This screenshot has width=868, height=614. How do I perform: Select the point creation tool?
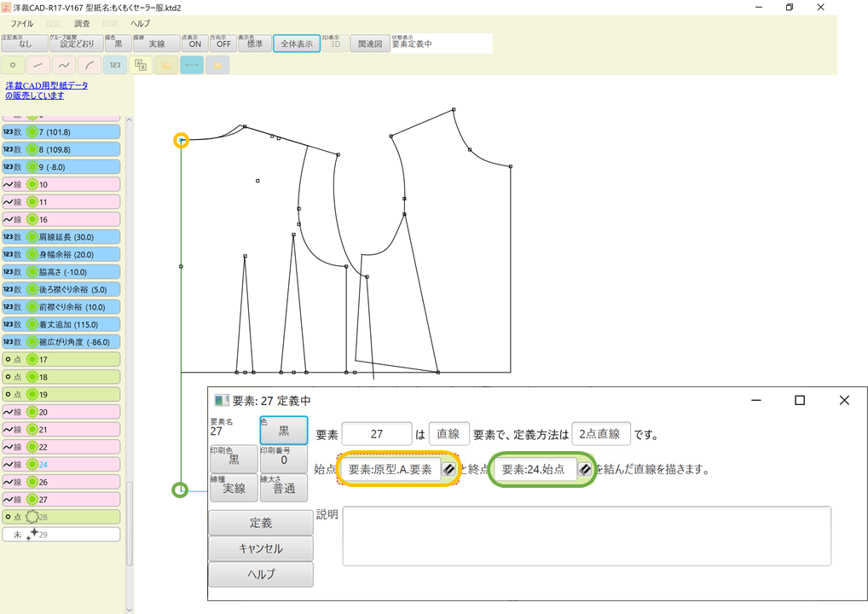click(x=12, y=64)
